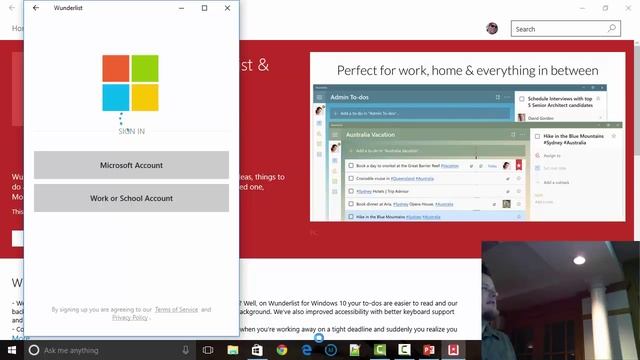The image size is (640, 360).
Task: Open the green Camtasia taskbar icon
Action: click(x=380, y=350)
